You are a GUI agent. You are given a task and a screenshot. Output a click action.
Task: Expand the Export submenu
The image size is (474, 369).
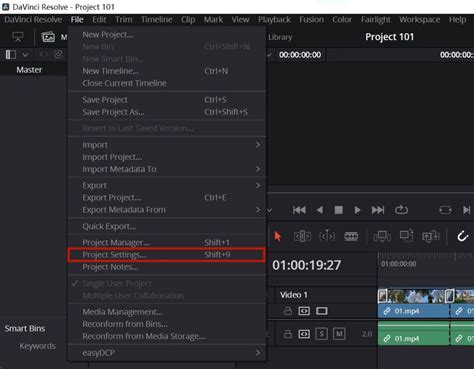click(166, 185)
